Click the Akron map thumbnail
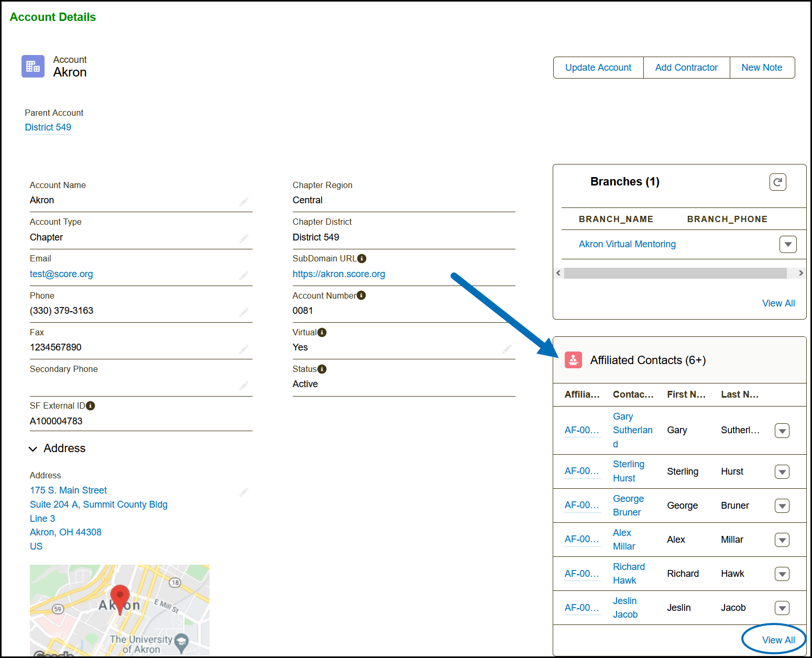This screenshot has width=812, height=658. pos(119,610)
